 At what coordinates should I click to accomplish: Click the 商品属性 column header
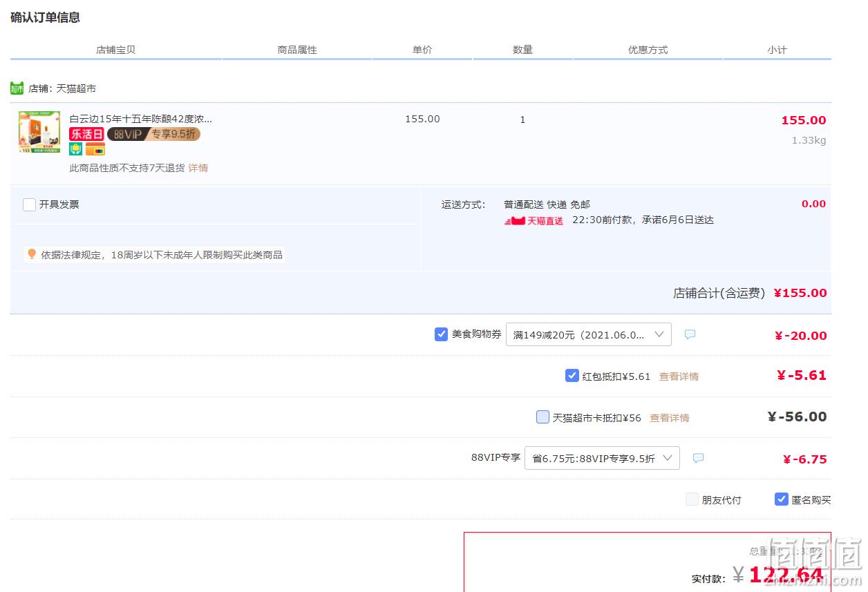(x=297, y=50)
